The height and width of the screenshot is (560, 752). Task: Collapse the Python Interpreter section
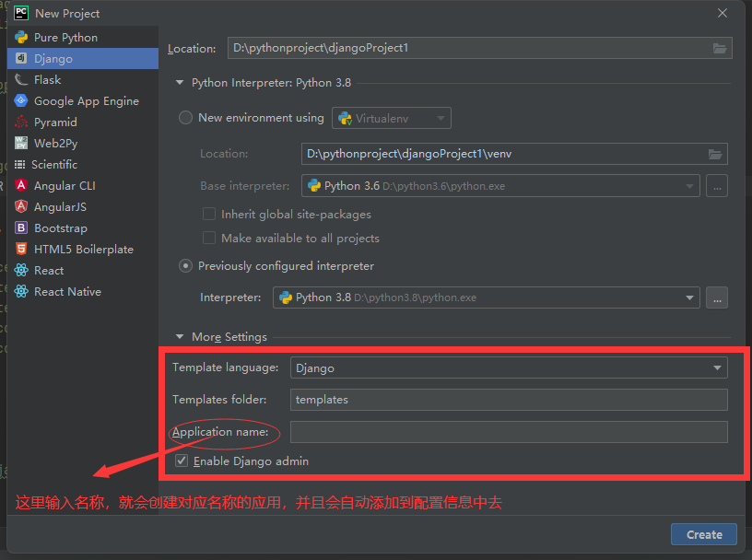point(180,83)
